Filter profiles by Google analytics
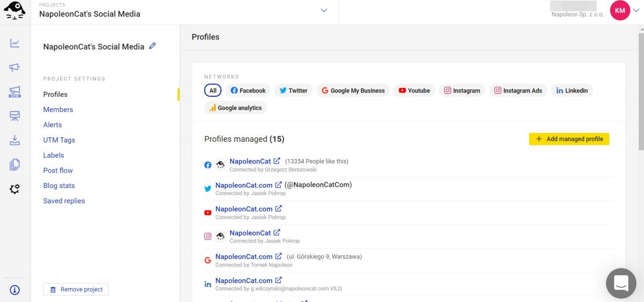The image size is (644, 302). pos(235,108)
